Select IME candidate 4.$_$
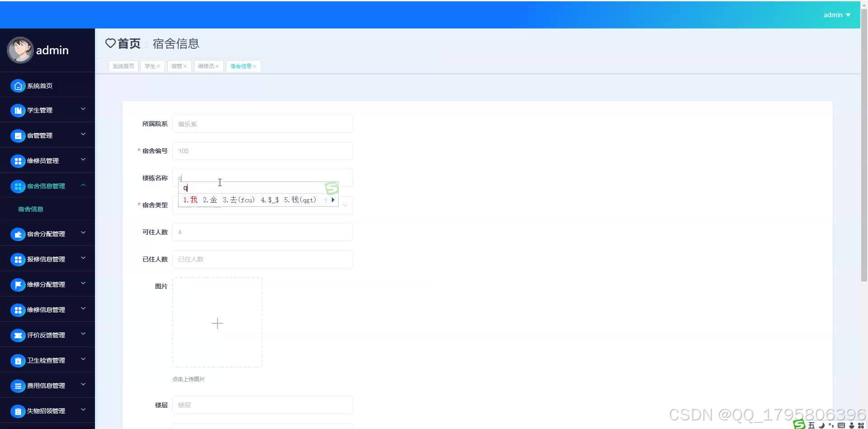 pos(269,200)
